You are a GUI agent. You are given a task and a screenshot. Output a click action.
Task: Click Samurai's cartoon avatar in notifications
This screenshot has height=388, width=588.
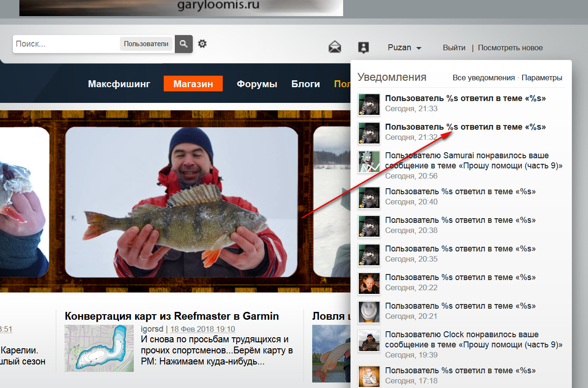pyautogui.click(x=369, y=162)
